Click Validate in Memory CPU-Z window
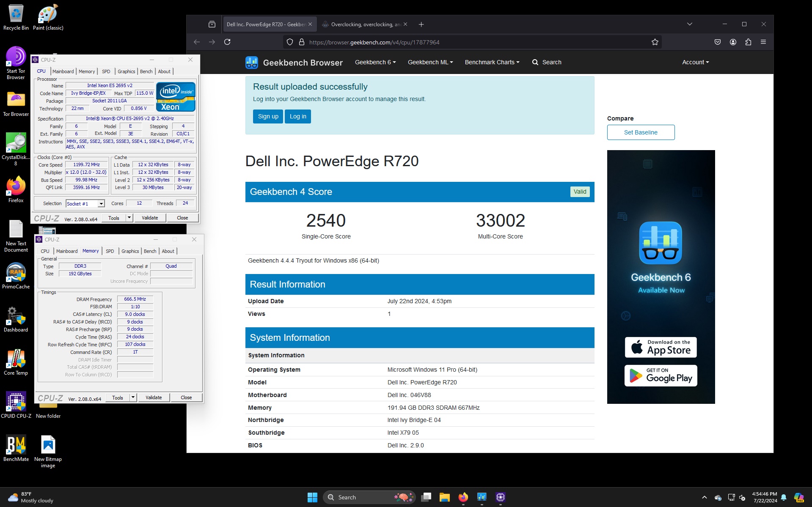Viewport: 812px width, 507px height. point(154,397)
